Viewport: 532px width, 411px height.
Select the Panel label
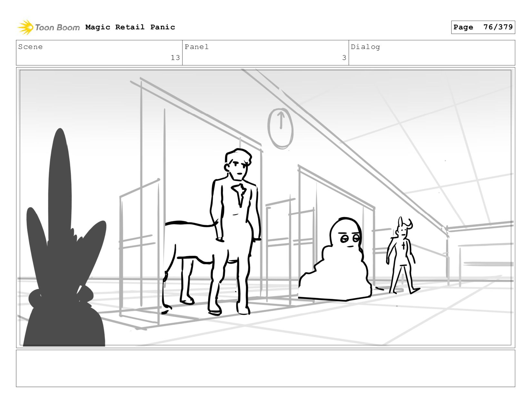point(197,47)
